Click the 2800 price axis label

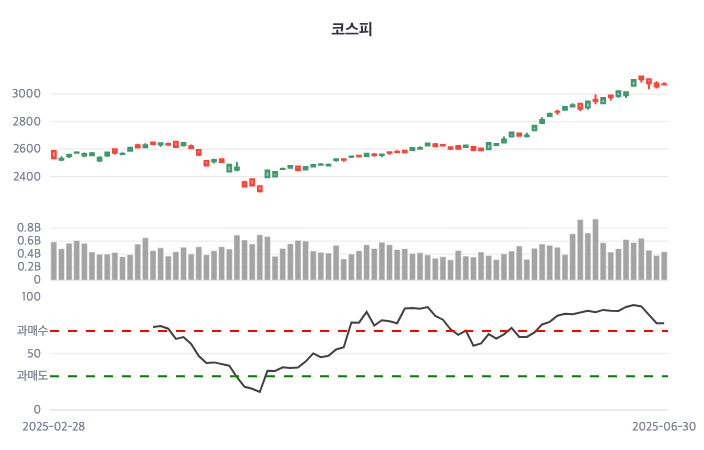[26, 122]
